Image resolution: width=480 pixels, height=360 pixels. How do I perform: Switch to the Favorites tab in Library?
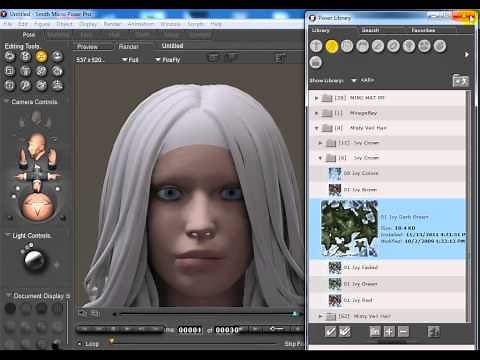pyautogui.click(x=423, y=30)
